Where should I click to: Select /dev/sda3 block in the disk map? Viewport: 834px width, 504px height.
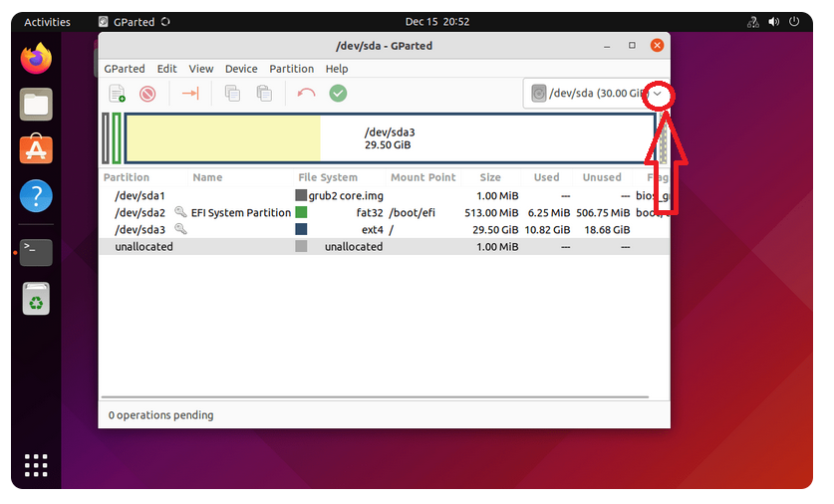point(390,138)
